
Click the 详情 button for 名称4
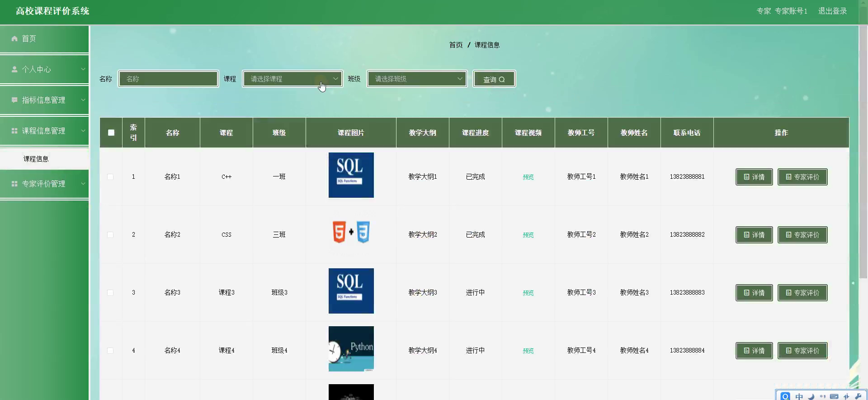point(754,351)
